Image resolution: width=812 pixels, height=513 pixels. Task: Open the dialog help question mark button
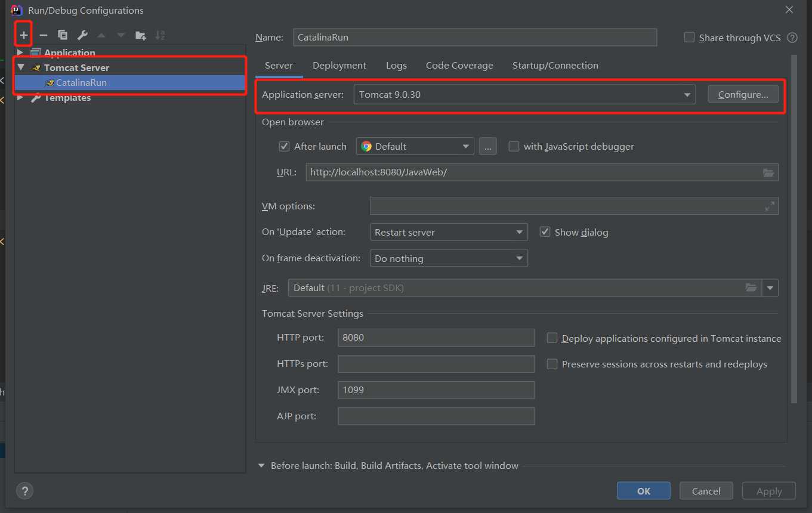pos(24,491)
